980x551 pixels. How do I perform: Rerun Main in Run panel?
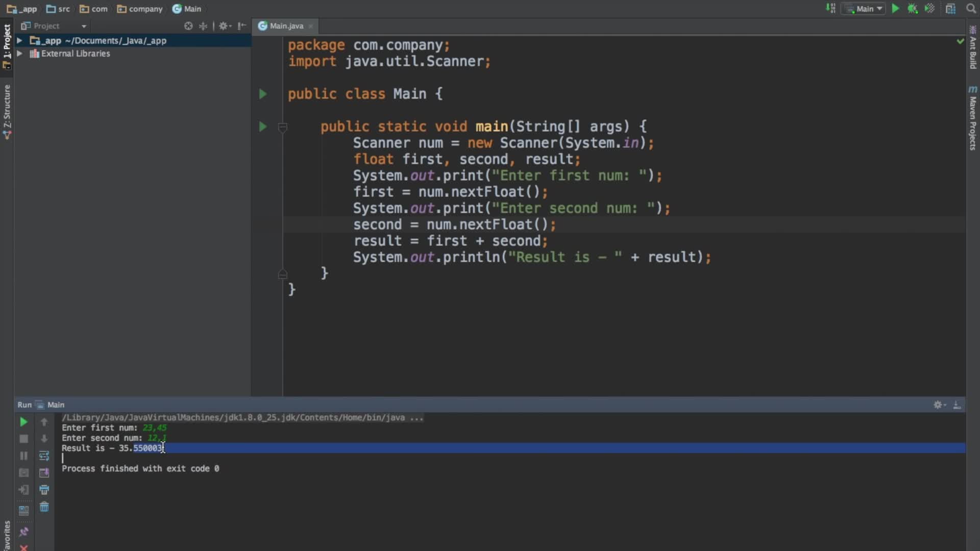coord(23,422)
